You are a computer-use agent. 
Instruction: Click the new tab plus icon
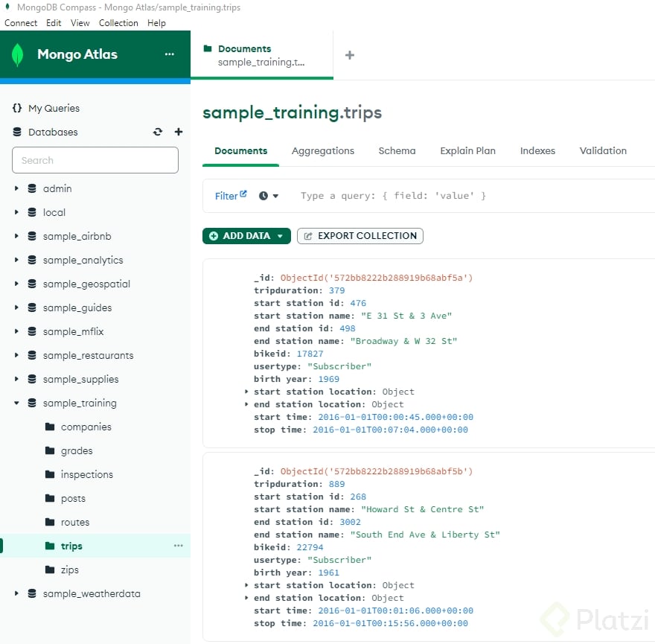[350, 54]
